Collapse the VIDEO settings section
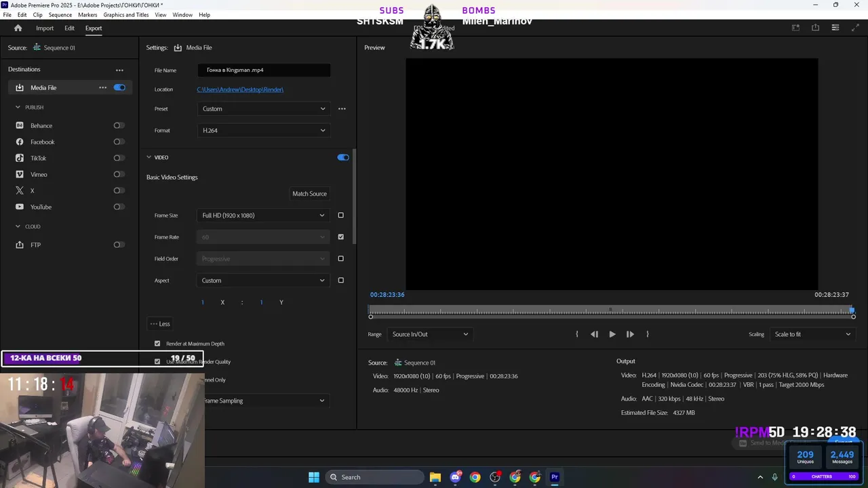The image size is (868, 488). tap(149, 157)
